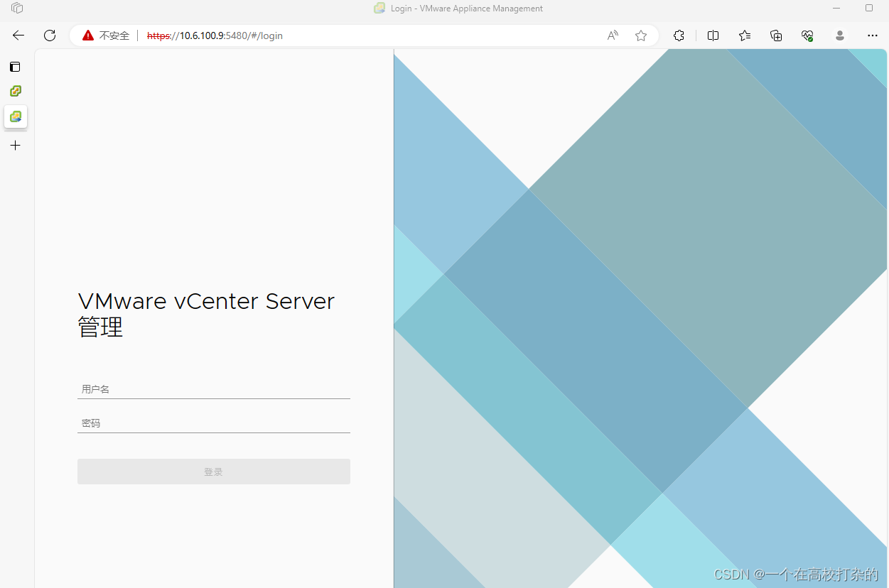Screen dimensions: 889x588
Task: Maximize the browser window
Action: [869, 9]
